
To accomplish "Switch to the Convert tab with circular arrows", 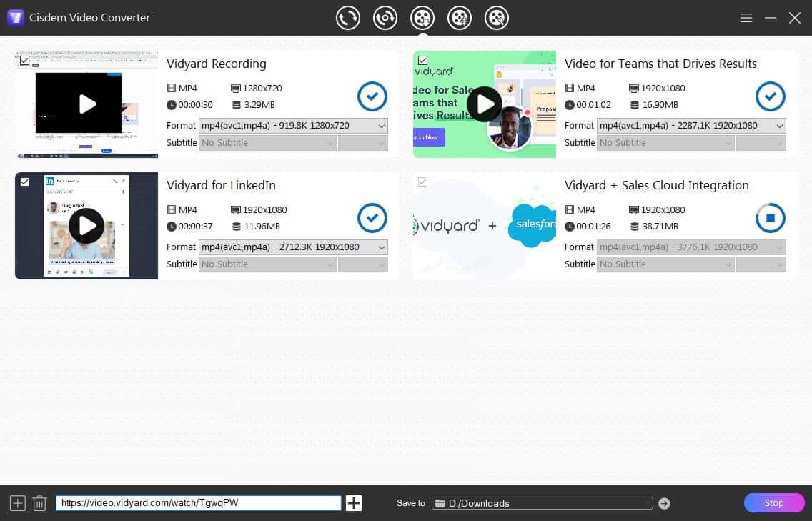I will coord(347,18).
